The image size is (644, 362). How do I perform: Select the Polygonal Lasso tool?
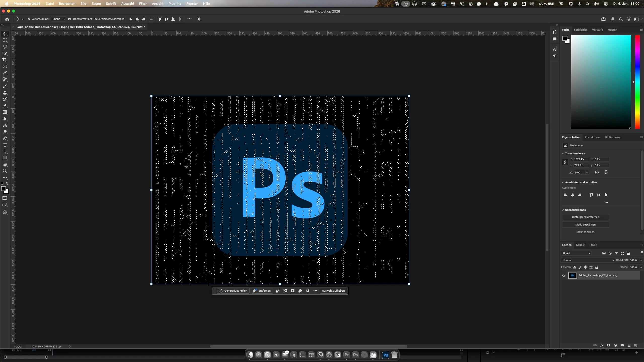click(5, 47)
